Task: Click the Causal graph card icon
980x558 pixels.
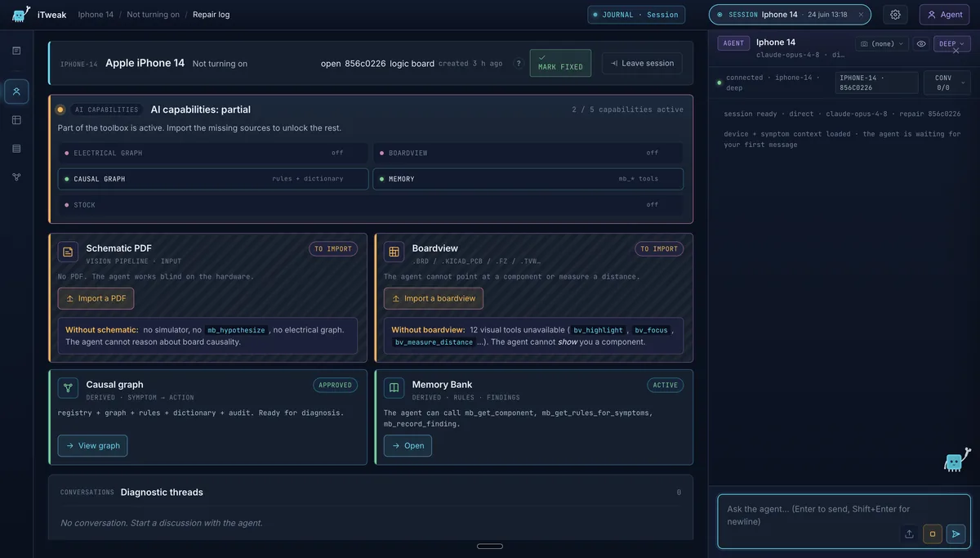Action: click(68, 388)
